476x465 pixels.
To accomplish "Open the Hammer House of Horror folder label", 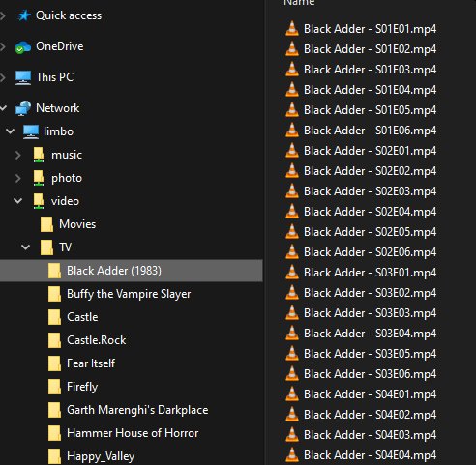I will point(133,433).
